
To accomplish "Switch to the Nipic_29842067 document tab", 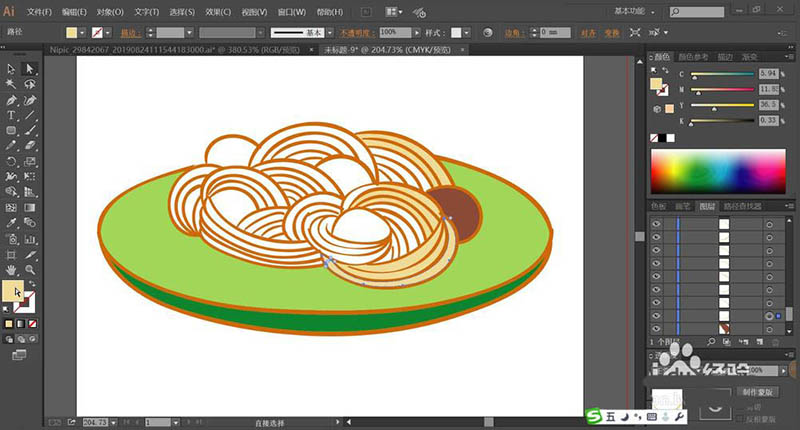I will click(175, 50).
